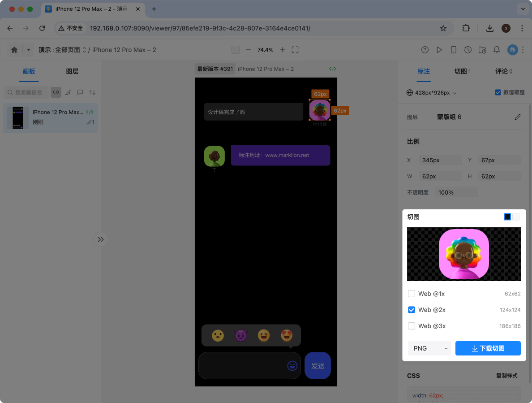Open the PNG format dropdown
Viewport: 532px width, 403px height.
(429, 348)
